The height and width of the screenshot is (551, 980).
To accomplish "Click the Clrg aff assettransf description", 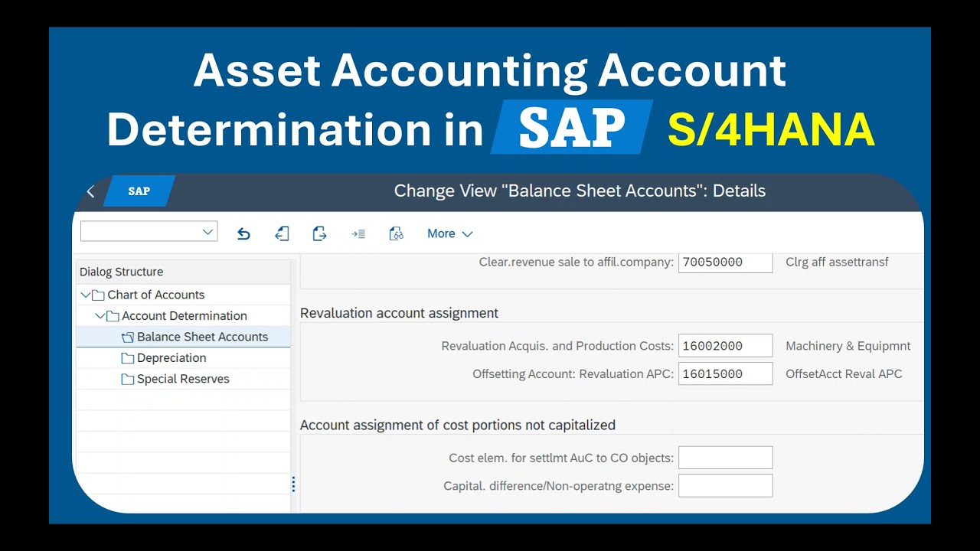I will click(x=837, y=262).
